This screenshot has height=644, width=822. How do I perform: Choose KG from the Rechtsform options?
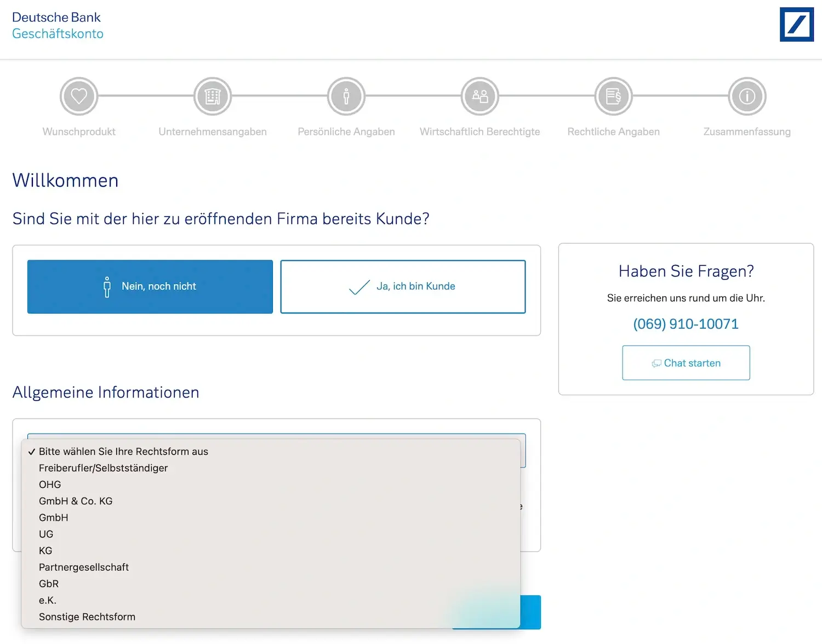coord(271,550)
